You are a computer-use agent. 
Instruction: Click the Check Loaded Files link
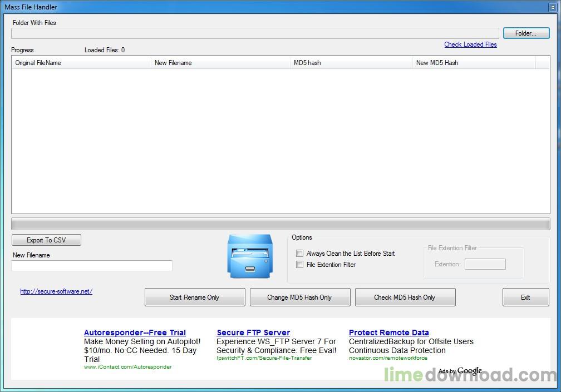[470, 44]
